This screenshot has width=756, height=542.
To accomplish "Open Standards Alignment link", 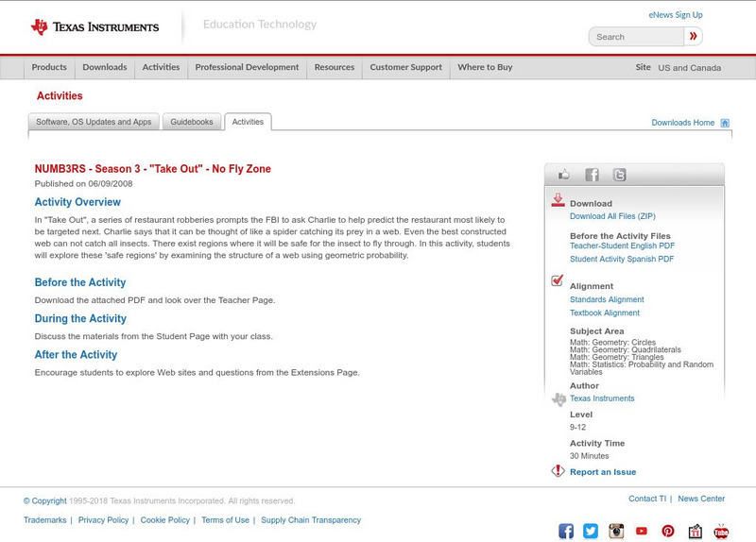I will 607,299.
